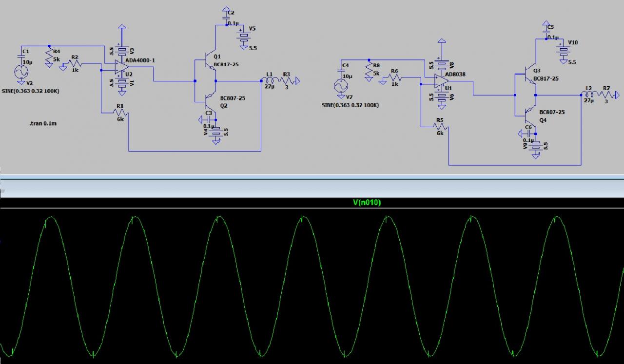Select the V6 supply battery below U1
The image size is (624, 364).
click(x=442, y=97)
